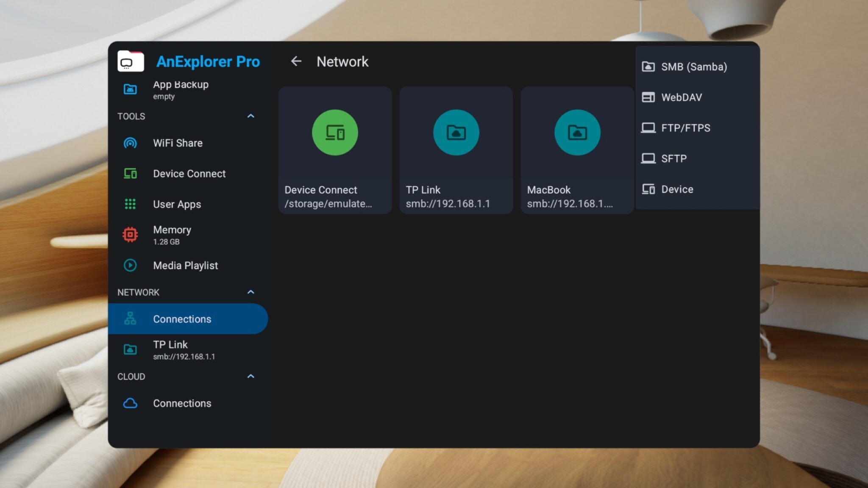Select the WiFi Share tool icon

(x=130, y=143)
